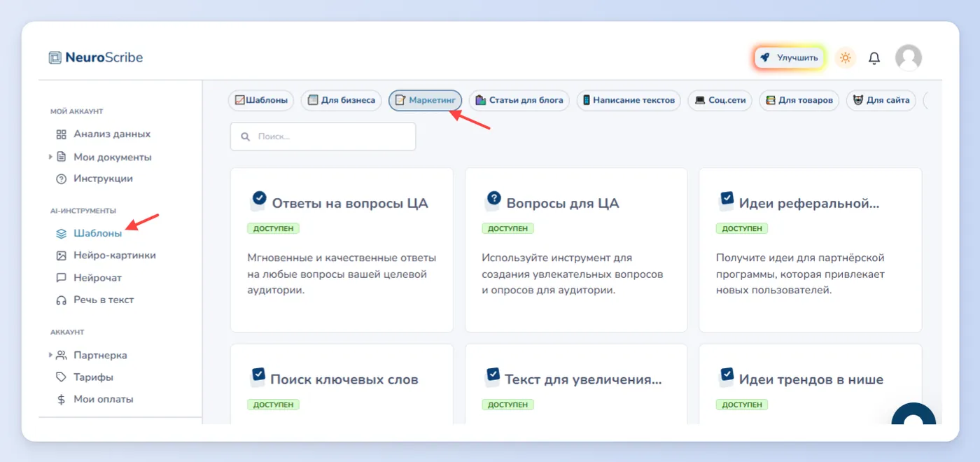Click the Нейро-картинки image icon
This screenshot has height=462, width=980.
[61, 255]
